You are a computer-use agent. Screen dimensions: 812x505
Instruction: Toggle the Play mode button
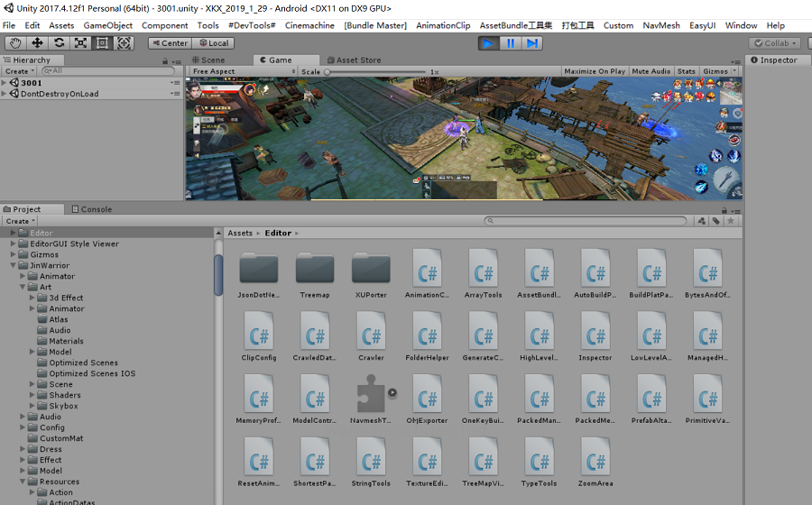pos(488,43)
